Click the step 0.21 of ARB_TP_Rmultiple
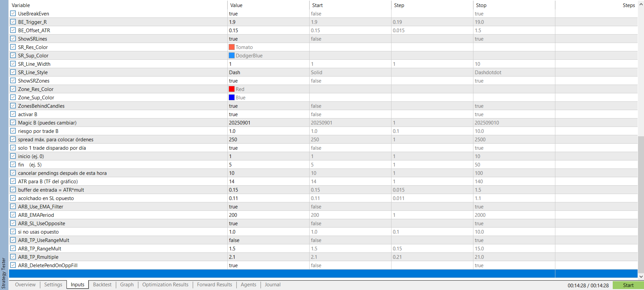 coord(397,257)
